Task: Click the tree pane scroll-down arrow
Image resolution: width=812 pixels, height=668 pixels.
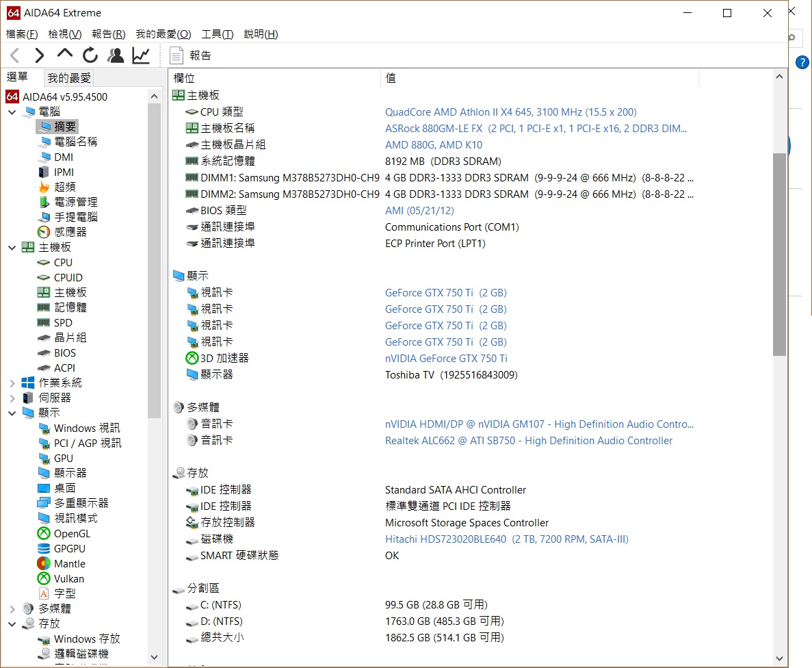Action: coord(154,657)
